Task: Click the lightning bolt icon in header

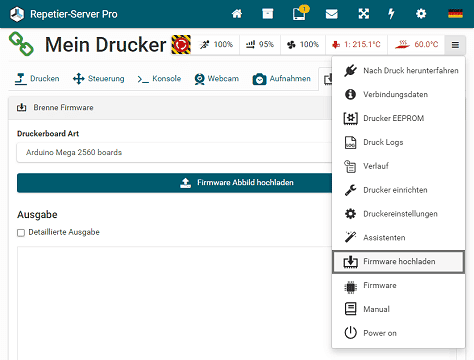Action: (x=391, y=14)
